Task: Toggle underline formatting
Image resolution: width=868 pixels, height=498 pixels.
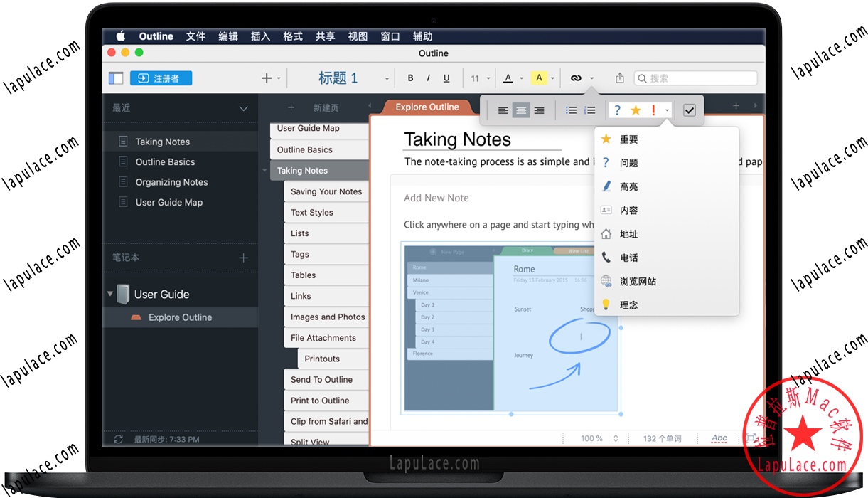Action: pyautogui.click(x=446, y=78)
